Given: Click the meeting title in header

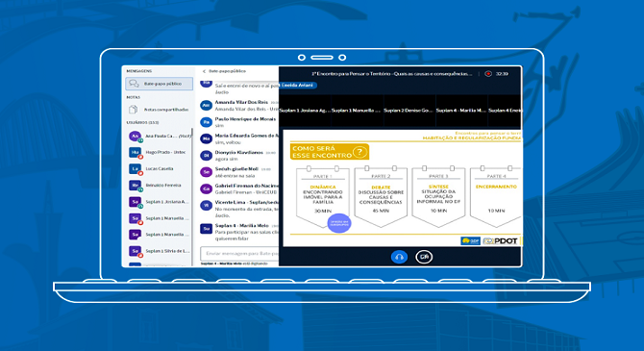Looking at the screenshot, I should coord(392,74).
